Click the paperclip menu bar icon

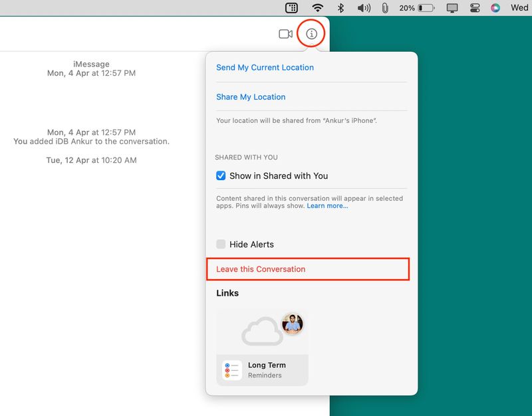pos(385,8)
